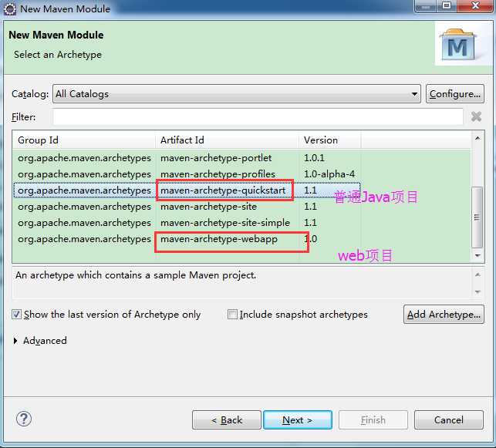Click version 1.0-alpha-4 cell
496x448 pixels.
(329, 174)
